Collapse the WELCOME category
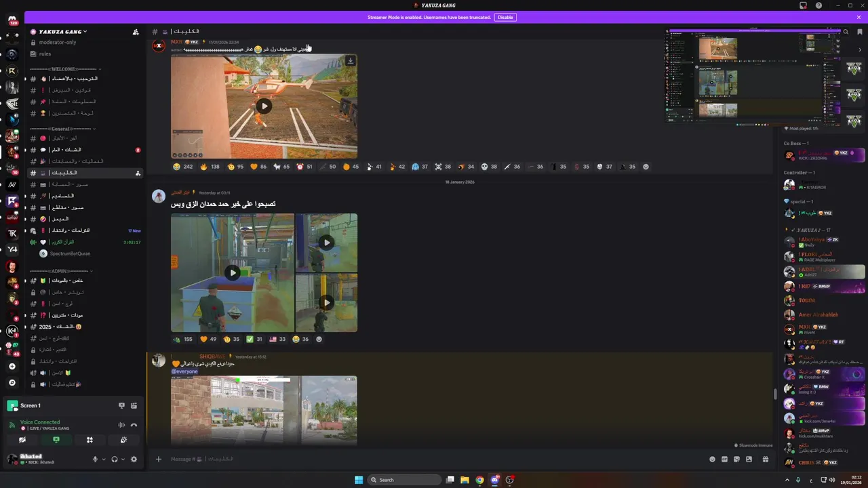The height and width of the screenshot is (488, 868). tap(65, 68)
